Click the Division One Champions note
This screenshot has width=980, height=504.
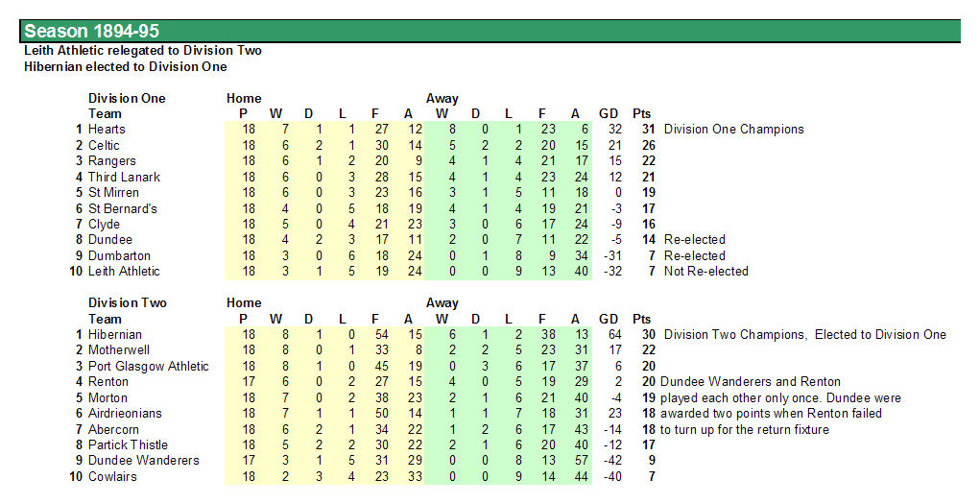[733, 130]
